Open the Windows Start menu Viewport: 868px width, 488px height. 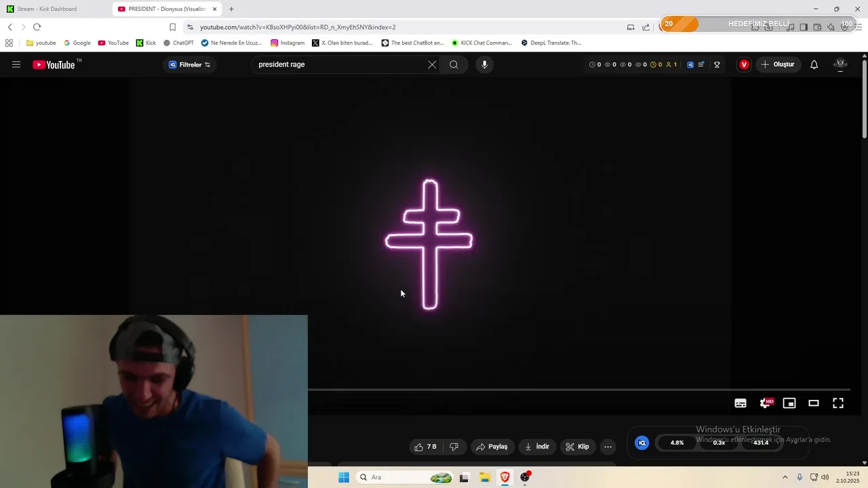tap(344, 477)
